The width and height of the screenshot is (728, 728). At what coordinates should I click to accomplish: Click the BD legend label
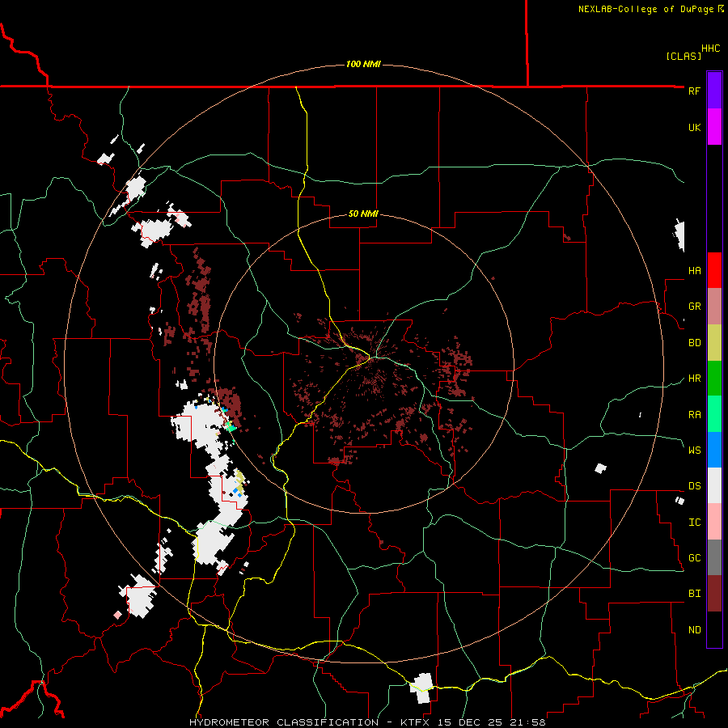click(695, 343)
